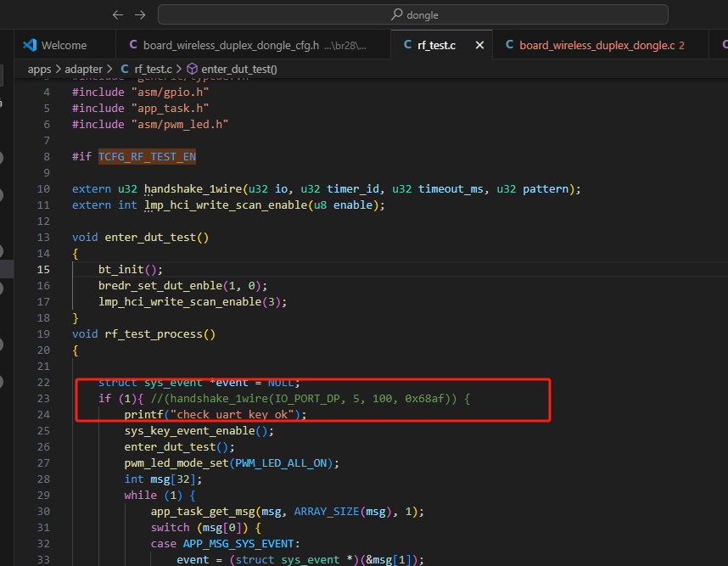Viewport: 728px width, 566px height.
Task: Open the command center search box showing dongle
Action: point(412,15)
